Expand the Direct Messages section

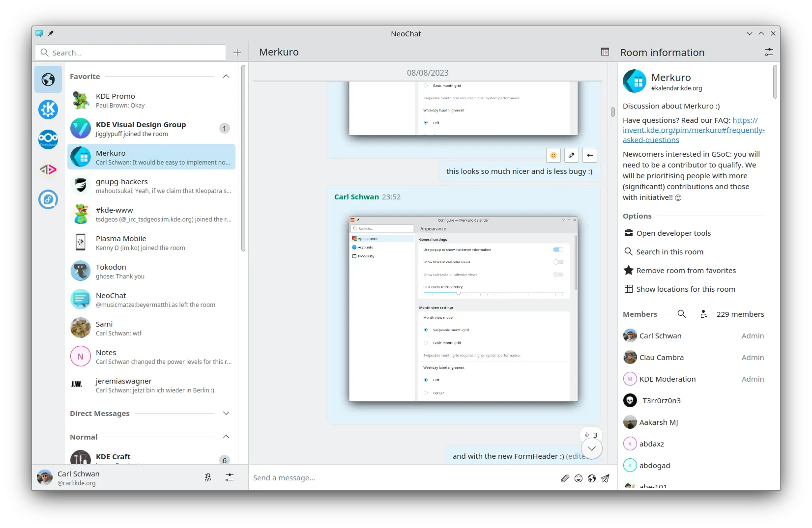coord(226,413)
